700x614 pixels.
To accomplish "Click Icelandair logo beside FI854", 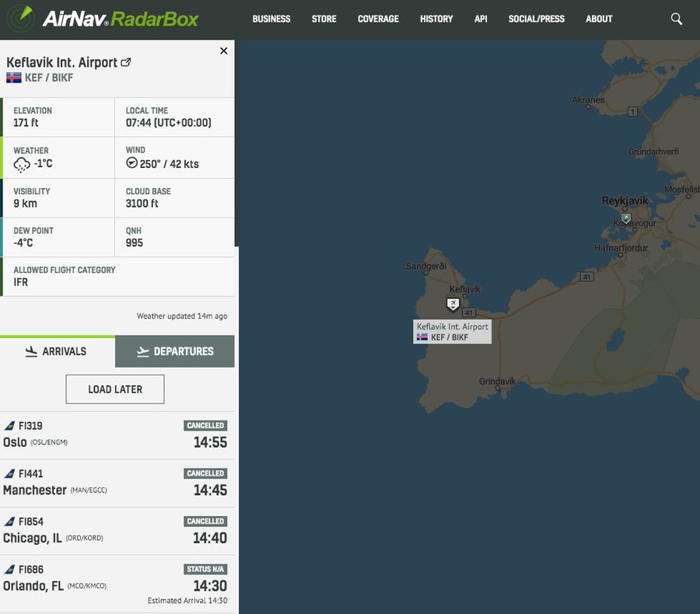I will [x=9, y=522].
